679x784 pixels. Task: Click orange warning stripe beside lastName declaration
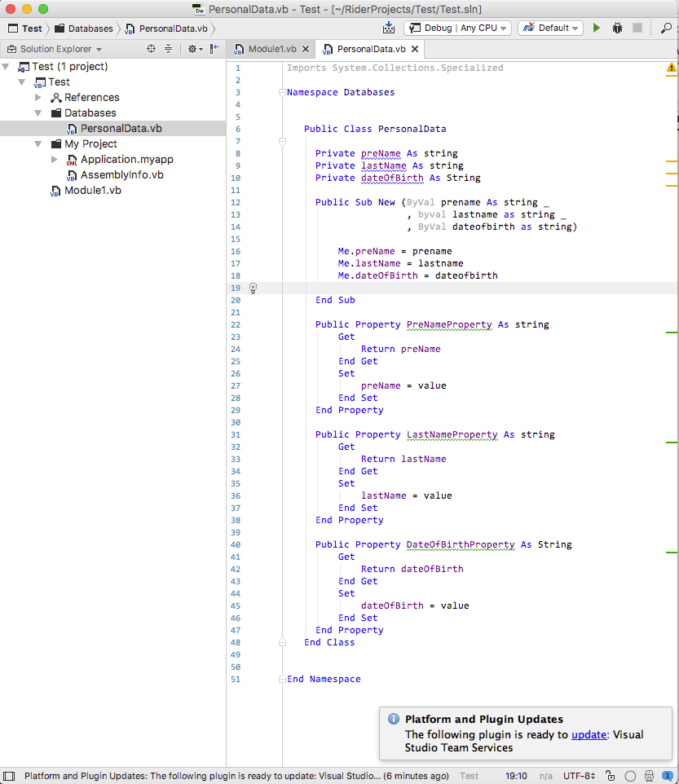click(x=672, y=173)
